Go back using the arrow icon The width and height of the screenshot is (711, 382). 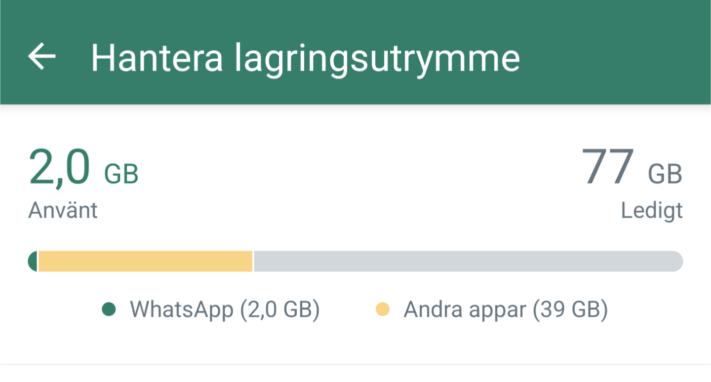point(42,56)
